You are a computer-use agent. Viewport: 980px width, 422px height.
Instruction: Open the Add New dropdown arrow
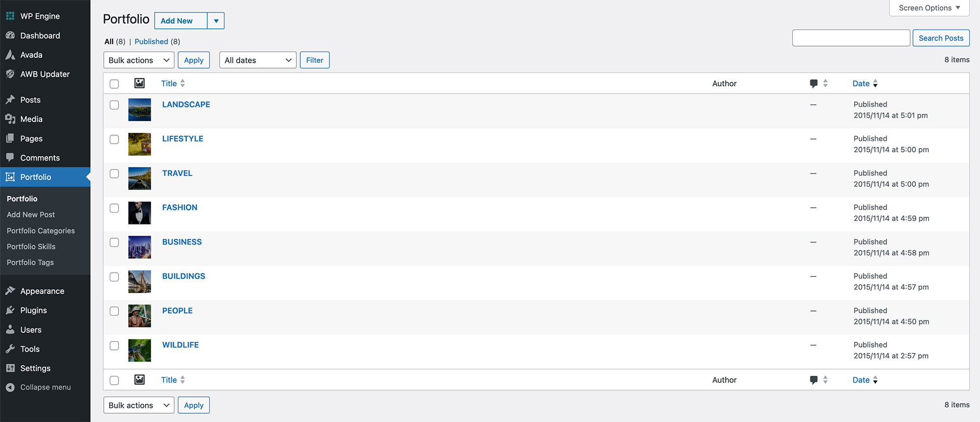point(216,21)
